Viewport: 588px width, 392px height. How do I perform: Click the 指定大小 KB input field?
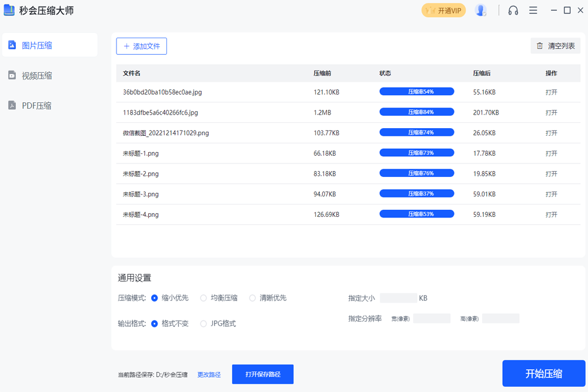coord(398,297)
